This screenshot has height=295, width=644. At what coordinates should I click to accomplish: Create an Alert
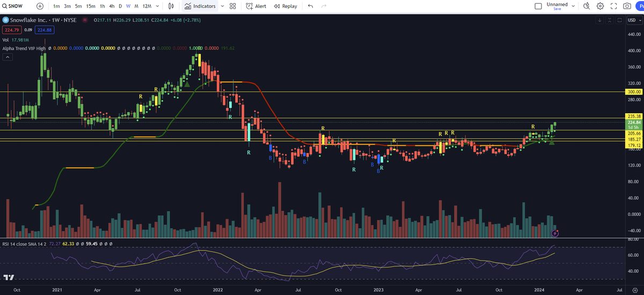click(256, 6)
